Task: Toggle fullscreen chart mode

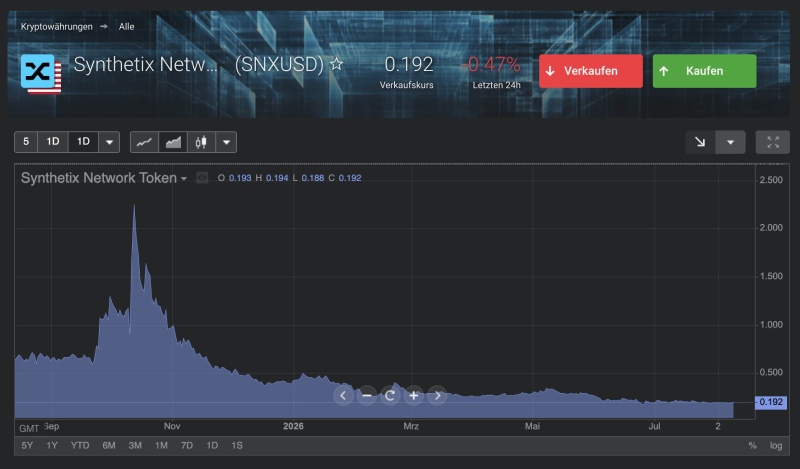Action: pos(773,142)
